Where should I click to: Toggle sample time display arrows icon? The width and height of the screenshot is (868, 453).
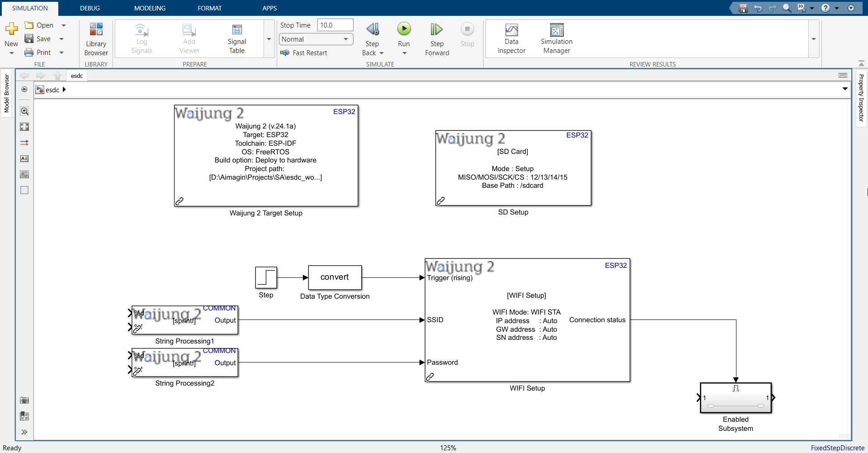click(24, 143)
